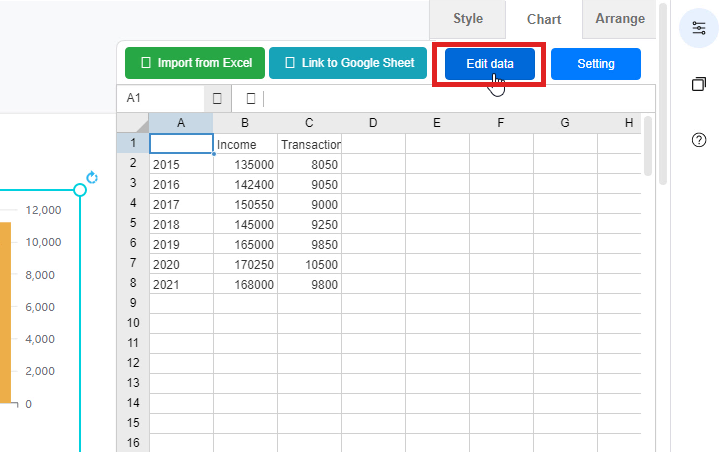Select column B header
The image size is (720, 452).
coord(245,123)
